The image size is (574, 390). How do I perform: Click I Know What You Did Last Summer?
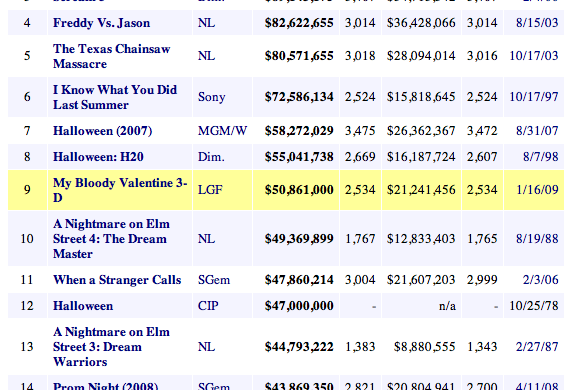[115, 97]
